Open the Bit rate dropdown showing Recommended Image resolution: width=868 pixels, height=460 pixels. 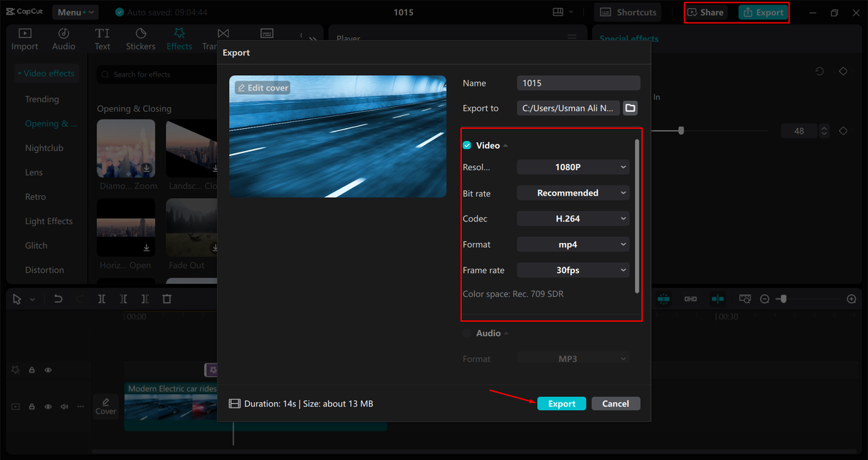tap(573, 193)
